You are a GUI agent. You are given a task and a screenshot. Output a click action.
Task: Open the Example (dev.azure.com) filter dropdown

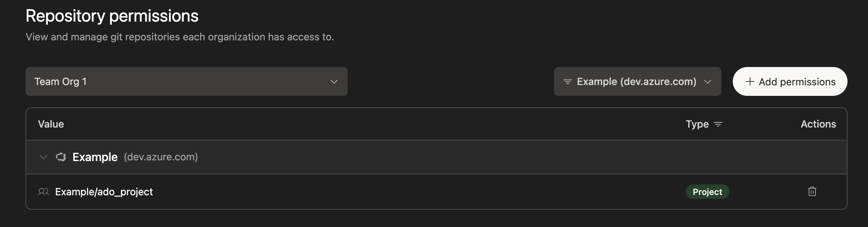pyautogui.click(x=637, y=81)
